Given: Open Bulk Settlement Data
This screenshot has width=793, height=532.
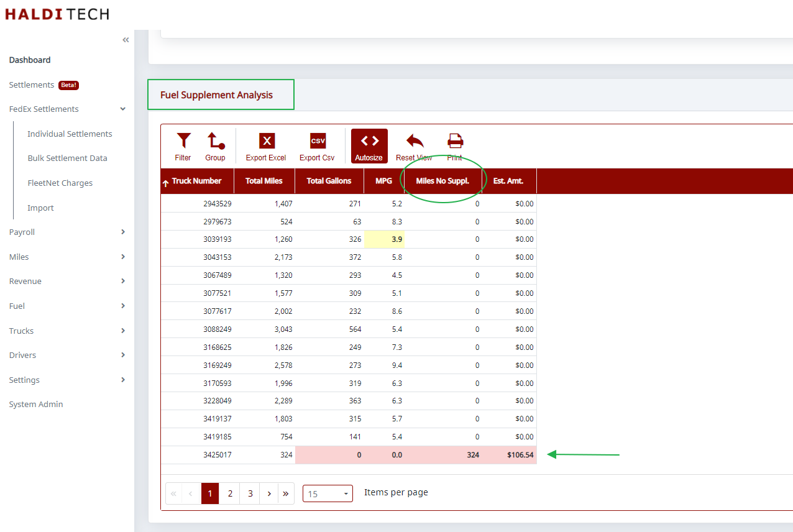Looking at the screenshot, I should (67, 158).
